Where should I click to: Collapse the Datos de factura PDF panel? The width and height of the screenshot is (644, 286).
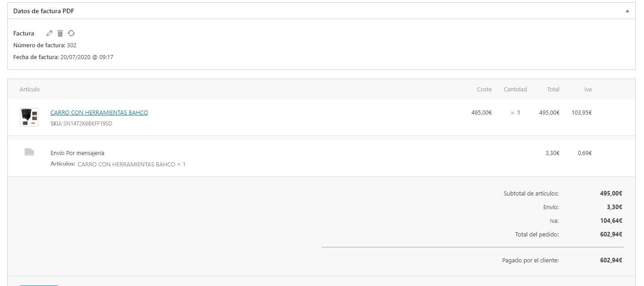pyautogui.click(x=627, y=11)
